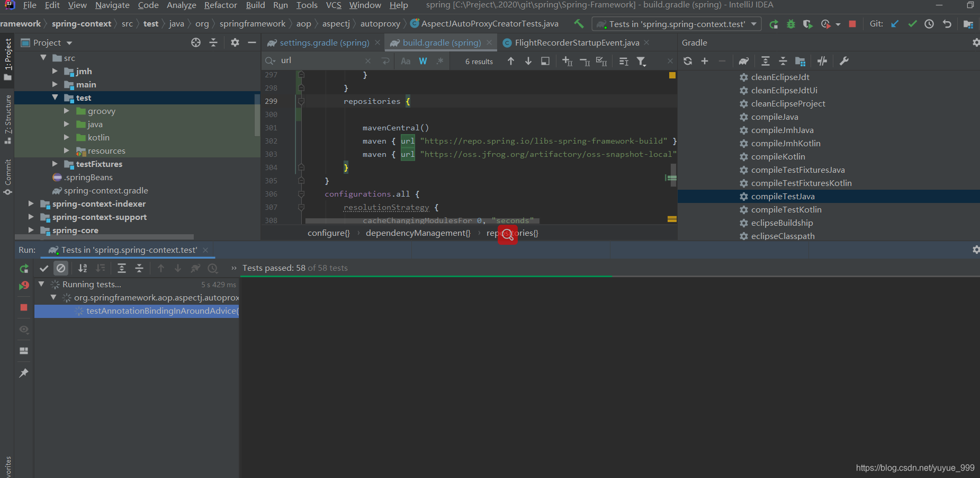980x478 pixels.
Task: Click rerun failed tests icon
Action: [24, 286]
